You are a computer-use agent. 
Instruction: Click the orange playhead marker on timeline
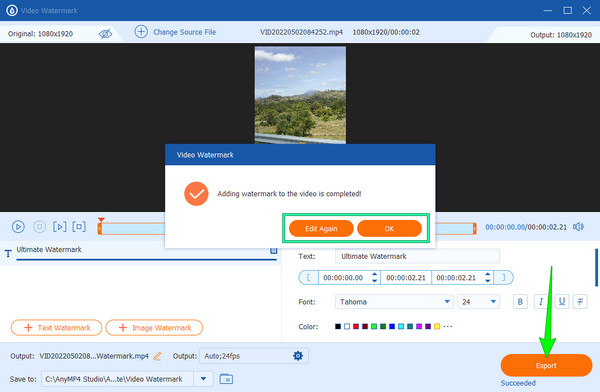click(101, 220)
